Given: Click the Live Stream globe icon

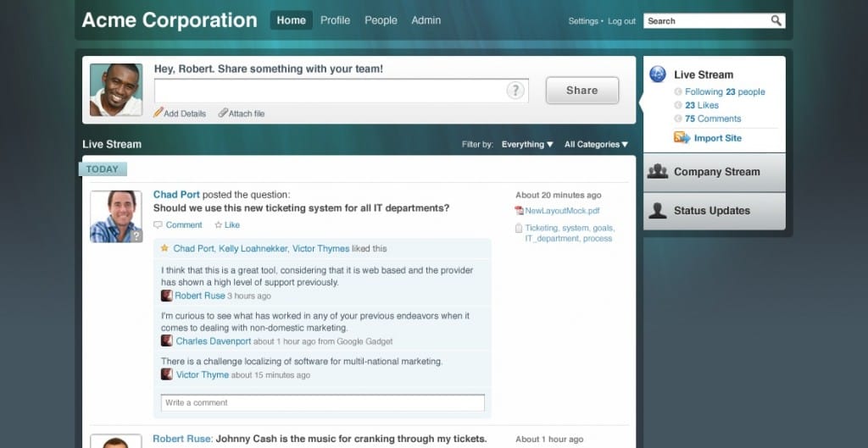Looking at the screenshot, I should click(x=658, y=75).
